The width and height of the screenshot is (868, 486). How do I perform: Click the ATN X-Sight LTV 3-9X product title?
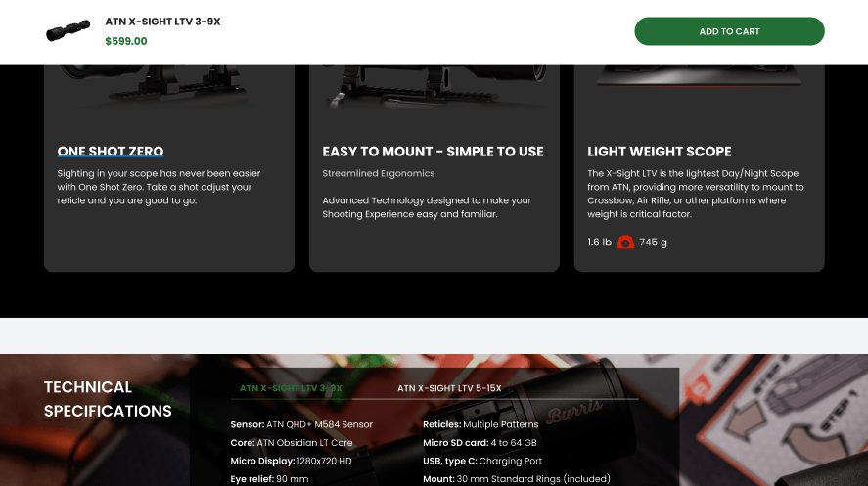click(x=162, y=22)
